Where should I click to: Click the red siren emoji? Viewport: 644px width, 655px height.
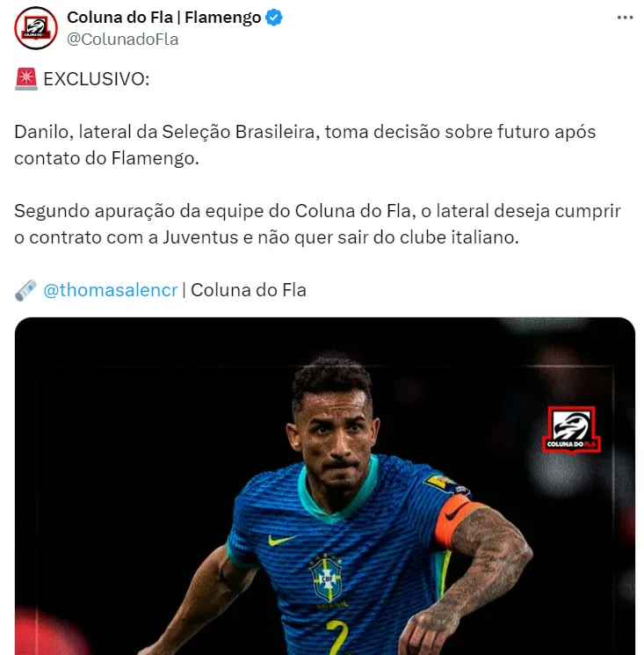(26, 79)
